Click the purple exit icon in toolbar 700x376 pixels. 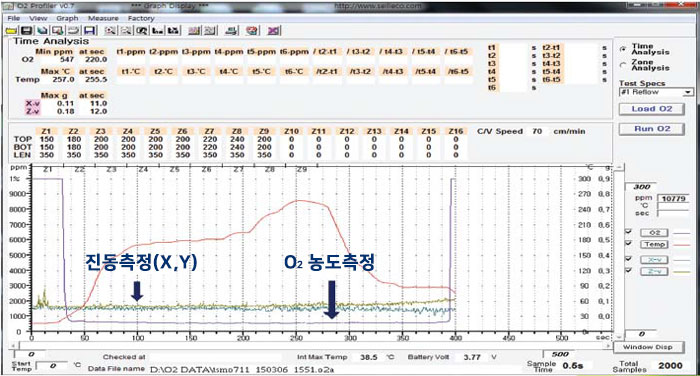point(274,30)
